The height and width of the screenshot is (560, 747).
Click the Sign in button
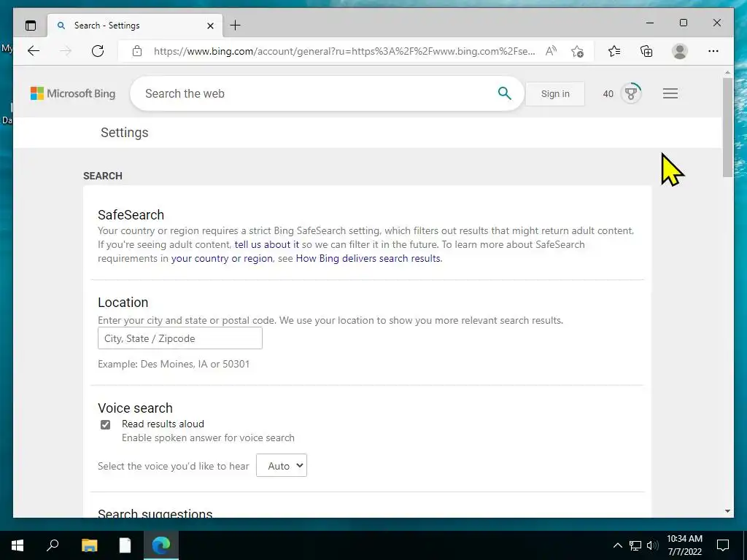(555, 94)
